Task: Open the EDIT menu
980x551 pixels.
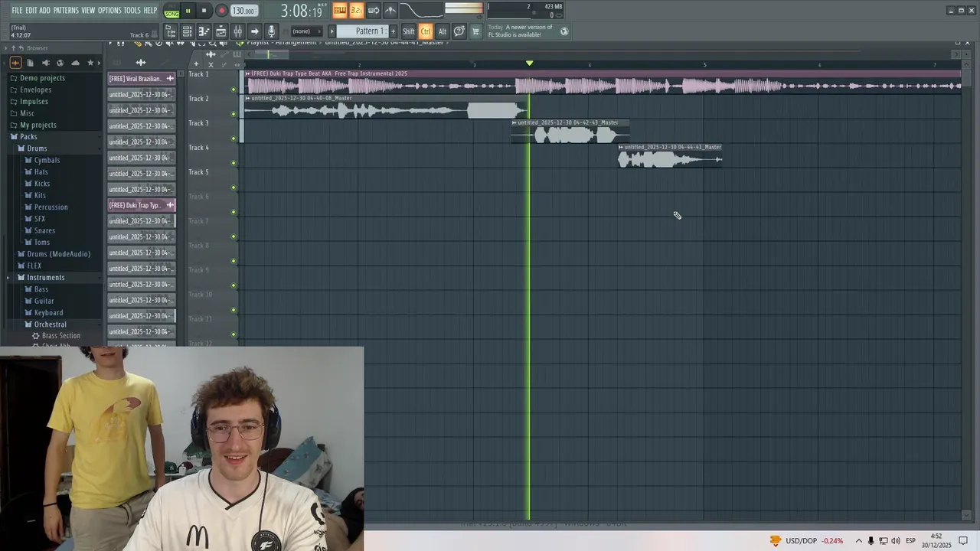Action: pyautogui.click(x=31, y=11)
